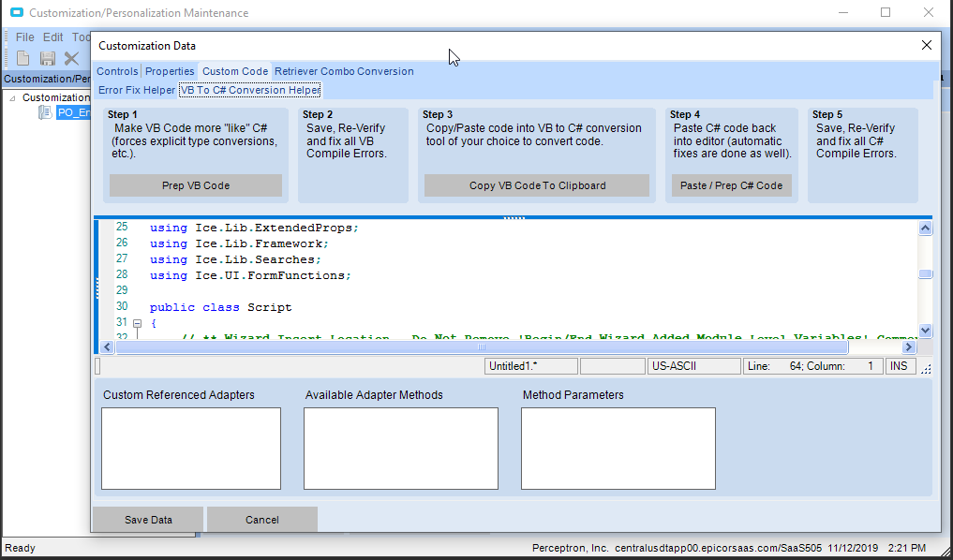Click inside the Method Parameters list box
Viewport: 953px width, 560px height.
[x=618, y=449]
